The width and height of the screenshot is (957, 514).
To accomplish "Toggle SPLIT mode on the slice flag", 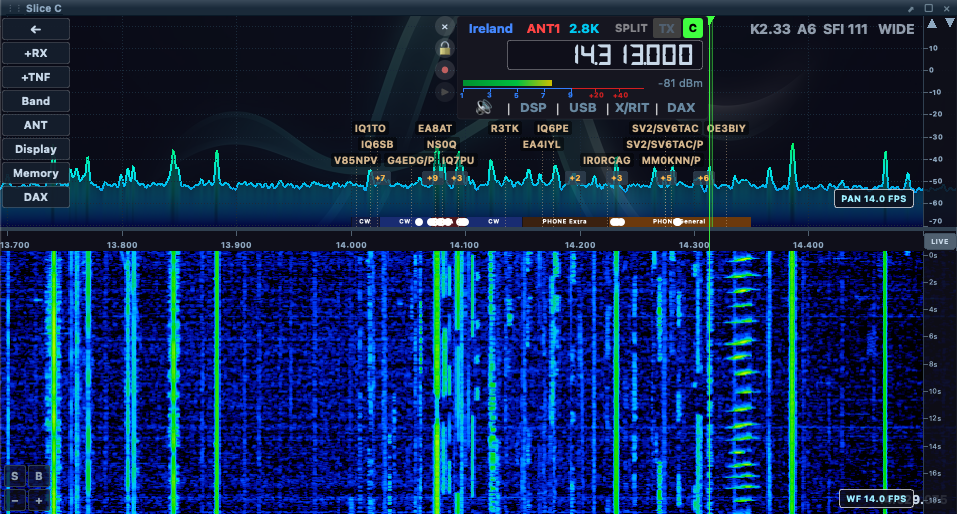I will tap(630, 28).
